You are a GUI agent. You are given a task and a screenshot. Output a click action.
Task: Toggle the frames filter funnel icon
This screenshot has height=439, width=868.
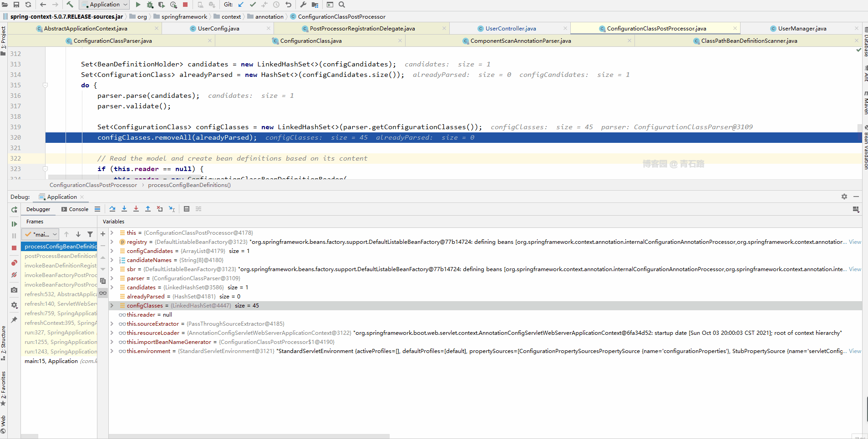[x=90, y=234]
